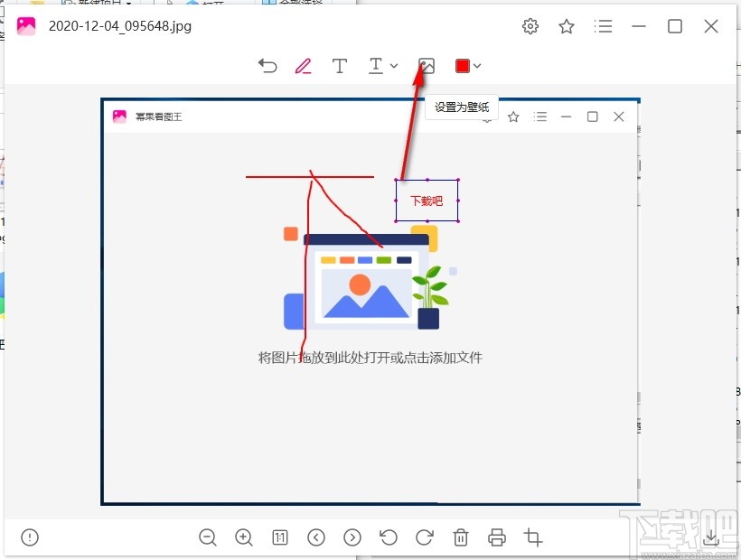
Task: Click the Undo arrow in the annotation toolbar
Action: 267,65
